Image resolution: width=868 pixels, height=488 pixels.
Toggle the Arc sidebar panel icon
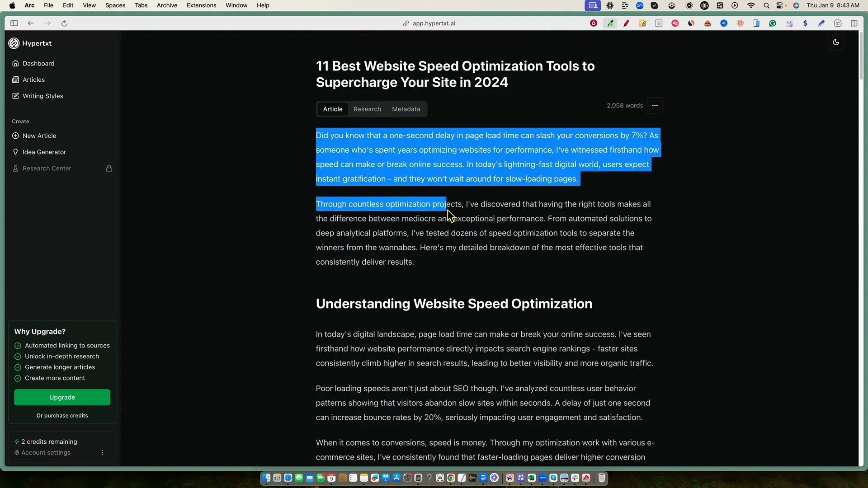(14, 23)
